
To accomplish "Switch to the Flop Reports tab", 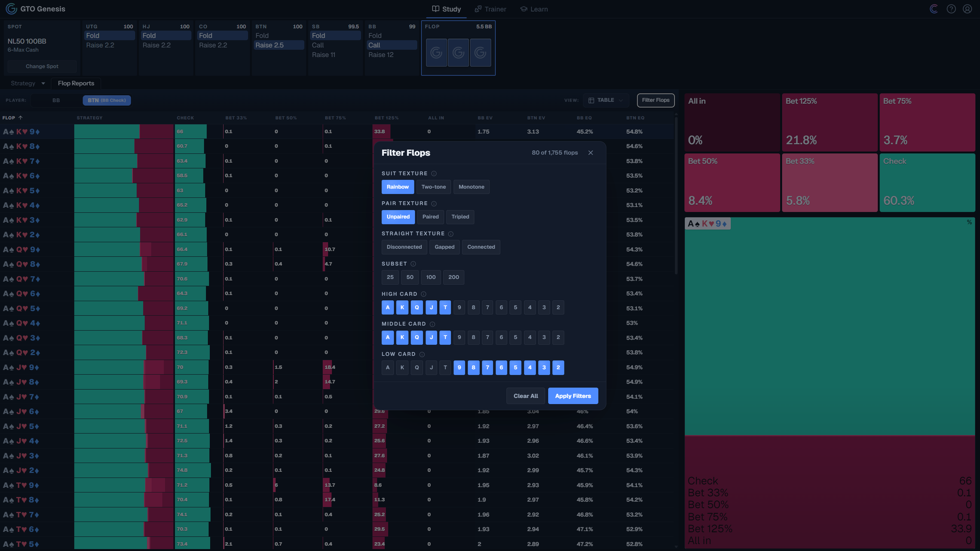I will click(76, 83).
